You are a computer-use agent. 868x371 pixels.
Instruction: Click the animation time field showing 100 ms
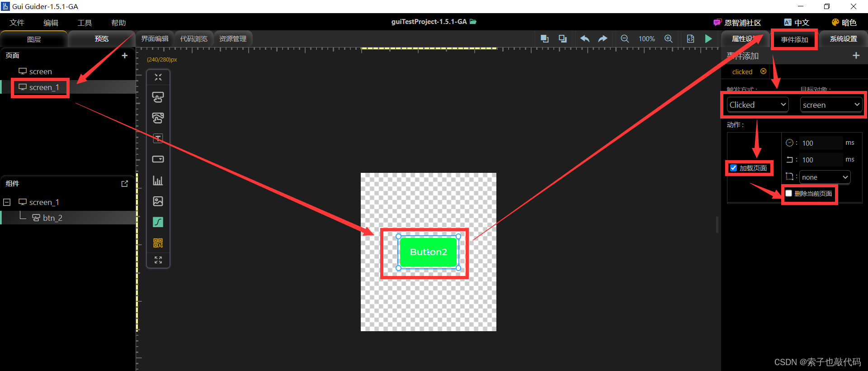click(x=821, y=143)
